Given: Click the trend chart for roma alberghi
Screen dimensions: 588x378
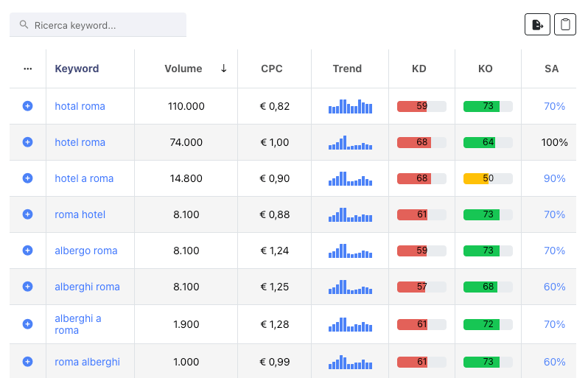Looking at the screenshot, I should click(x=350, y=362).
